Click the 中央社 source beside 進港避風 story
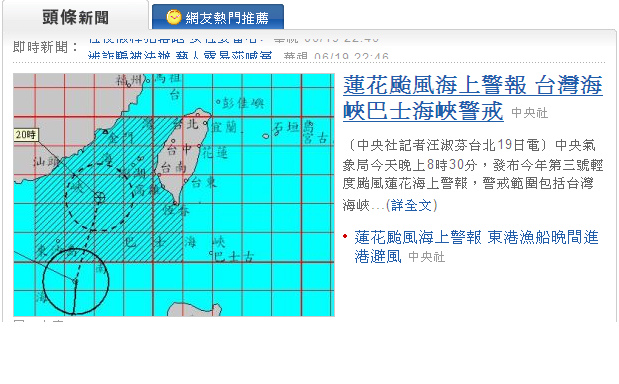The width and height of the screenshot is (619, 384). pos(426,257)
